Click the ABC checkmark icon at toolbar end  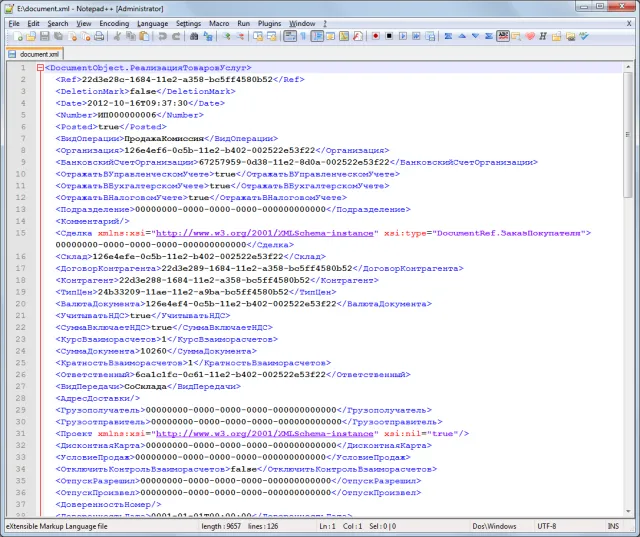coord(584,36)
